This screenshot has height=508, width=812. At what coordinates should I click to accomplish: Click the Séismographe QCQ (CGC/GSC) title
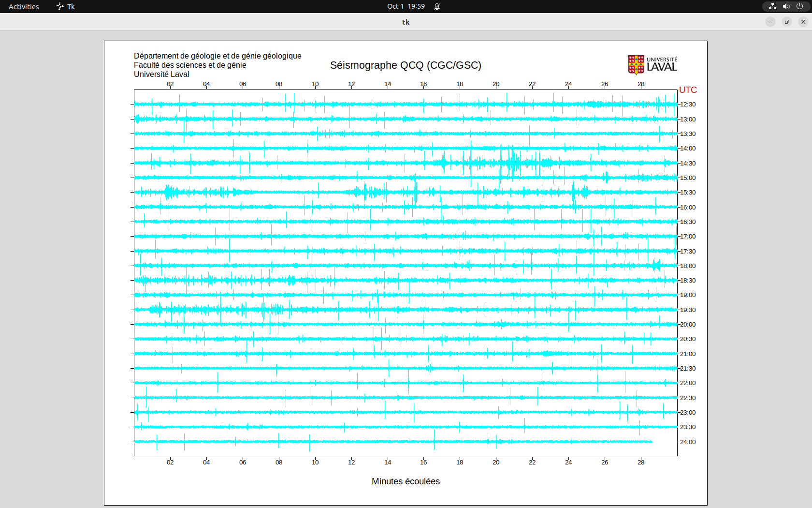406,65
